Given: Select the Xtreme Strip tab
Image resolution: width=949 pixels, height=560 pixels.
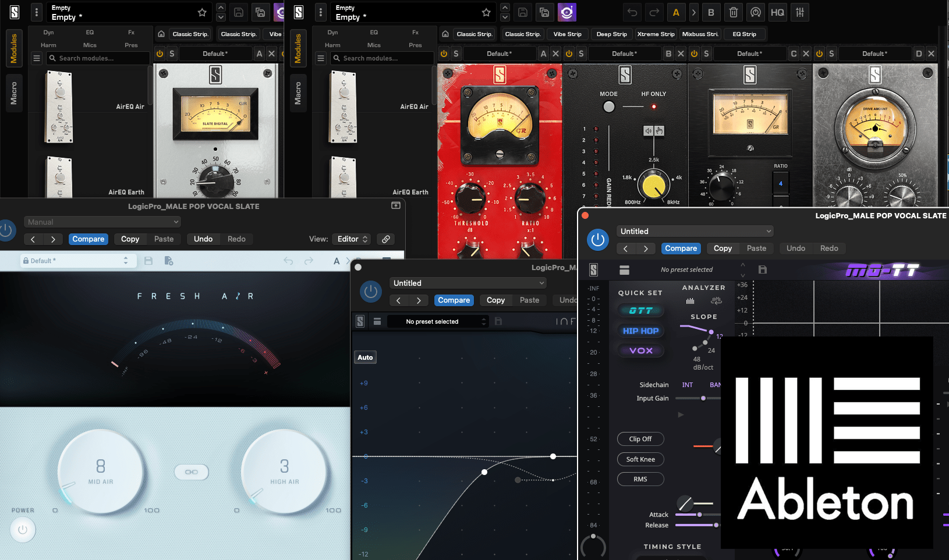Looking at the screenshot, I should (656, 34).
